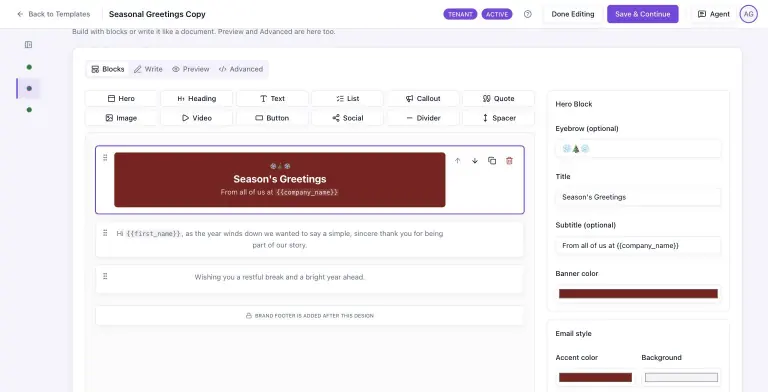Open the Background color swatch
Screen dimensions: 768x392
coord(681,377)
